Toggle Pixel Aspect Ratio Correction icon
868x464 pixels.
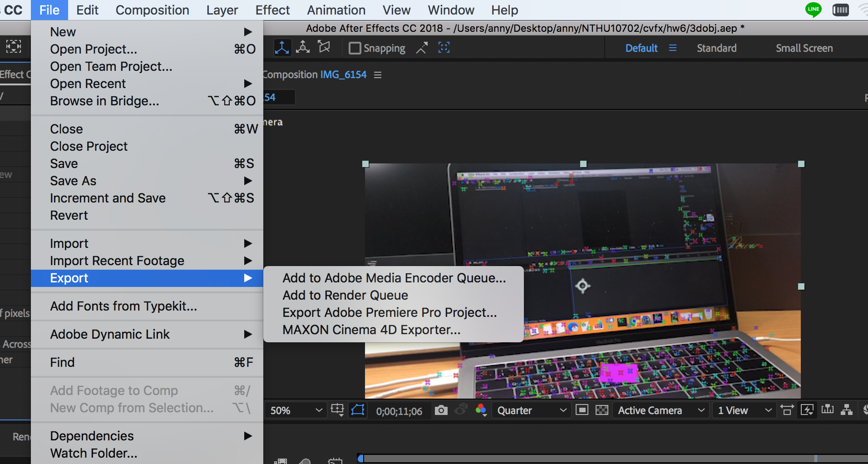click(x=787, y=410)
